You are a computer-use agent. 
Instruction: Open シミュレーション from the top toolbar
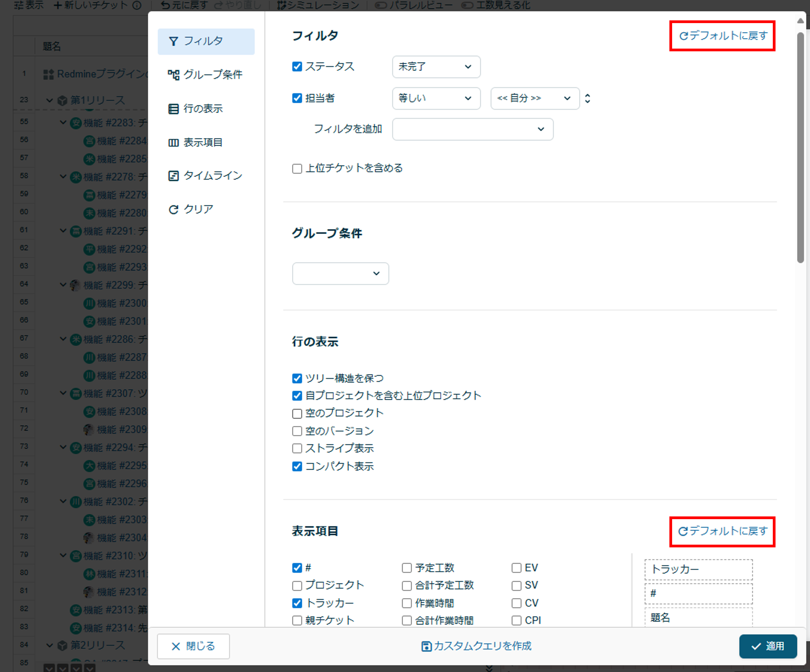coord(318,5)
